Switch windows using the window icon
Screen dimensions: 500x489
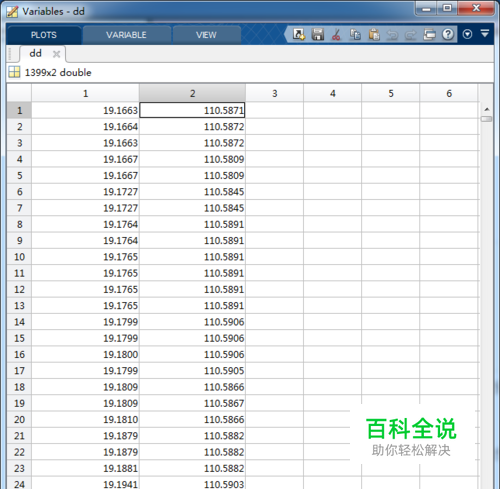[429, 34]
